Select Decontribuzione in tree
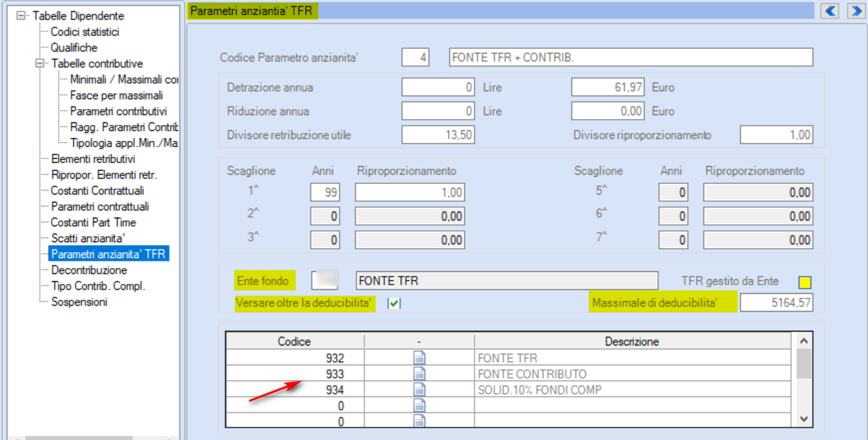This screenshot has width=868, height=440. [x=89, y=270]
